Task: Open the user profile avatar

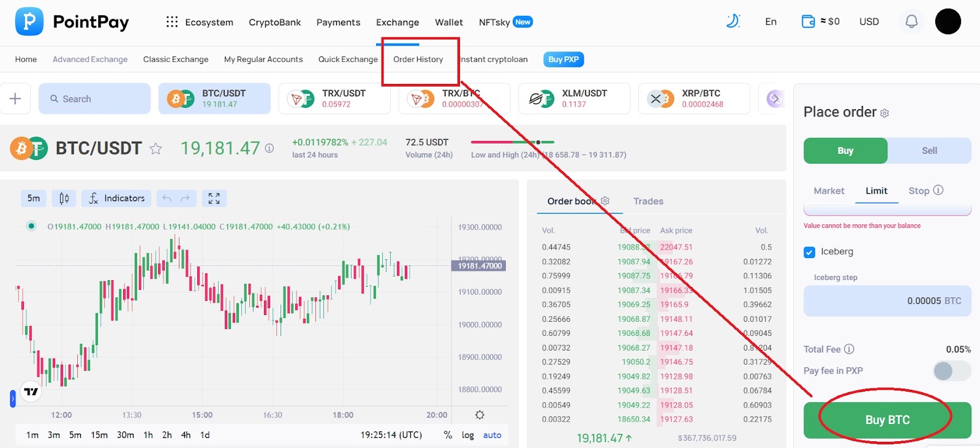Action: pos(948,21)
